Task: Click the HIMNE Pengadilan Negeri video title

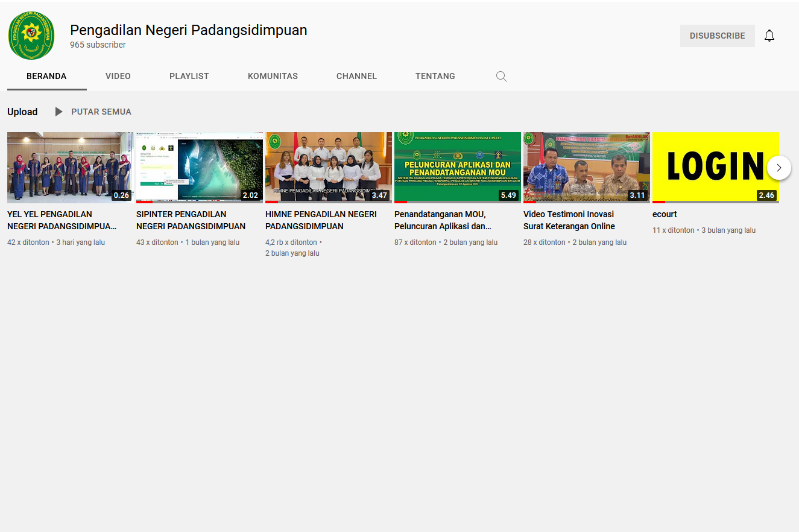Action: pos(321,220)
